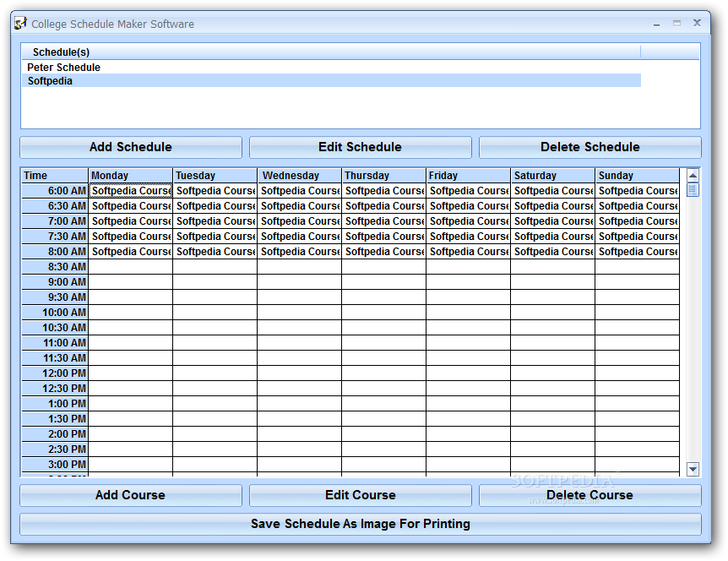
Task: Click Save Schedule As Image For Printing
Action: pos(361,524)
